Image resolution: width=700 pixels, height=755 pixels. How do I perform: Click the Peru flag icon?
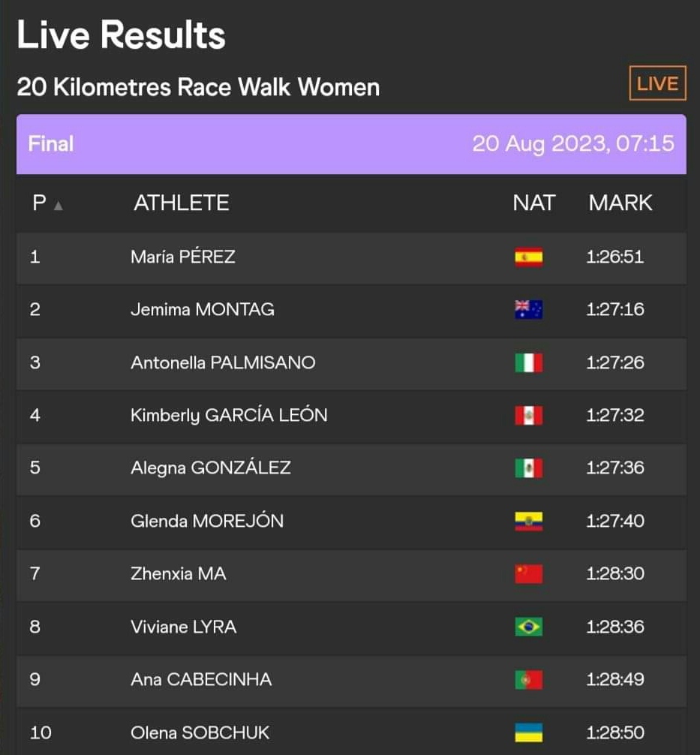528,415
